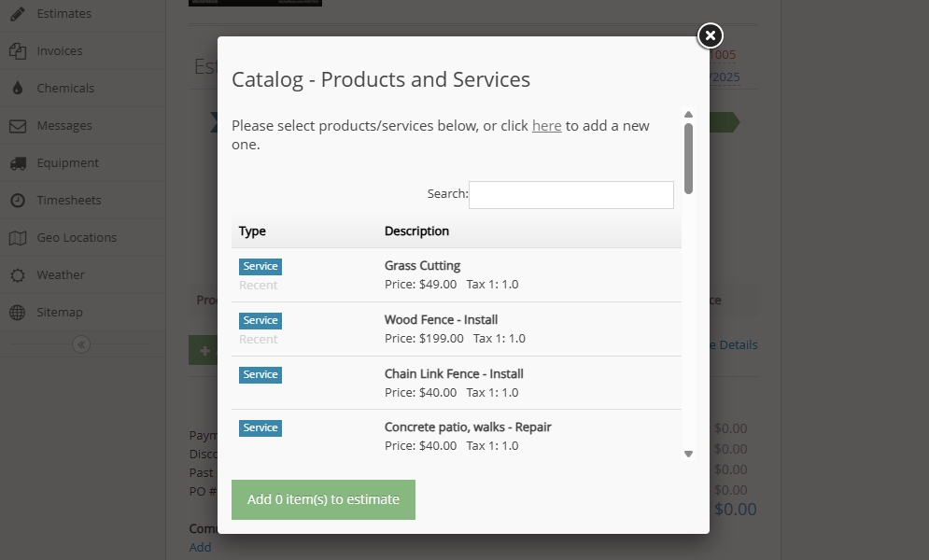Navigate to Equipment page
Viewport: 929px width, 560px height.
pyautogui.click(x=68, y=162)
